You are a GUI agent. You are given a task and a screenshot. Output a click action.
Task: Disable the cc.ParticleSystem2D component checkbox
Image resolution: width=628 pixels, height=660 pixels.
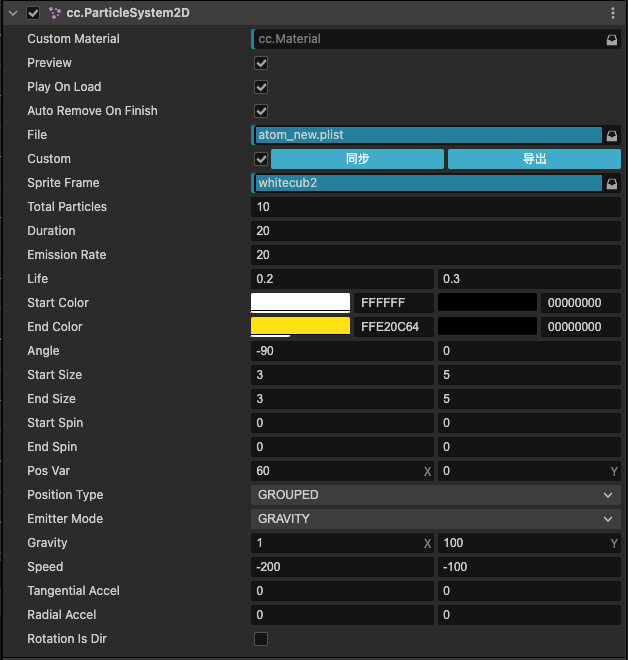click(x=33, y=13)
